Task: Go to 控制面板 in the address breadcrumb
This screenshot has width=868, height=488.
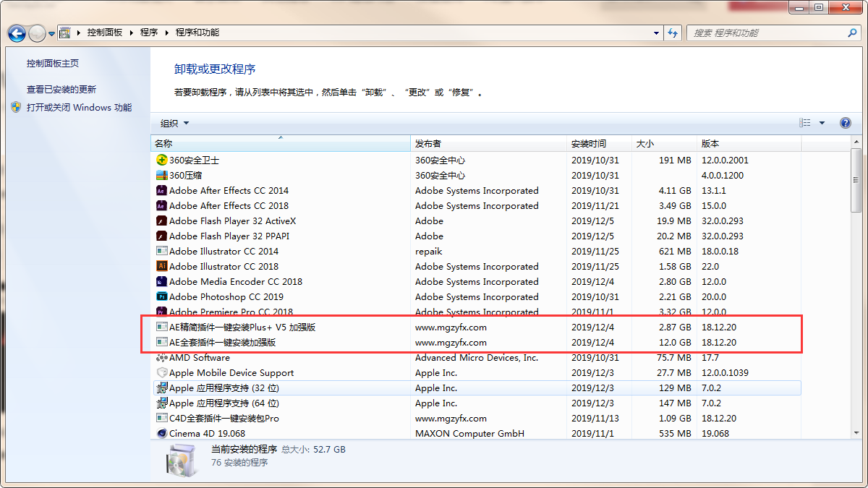Action: coord(105,33)
